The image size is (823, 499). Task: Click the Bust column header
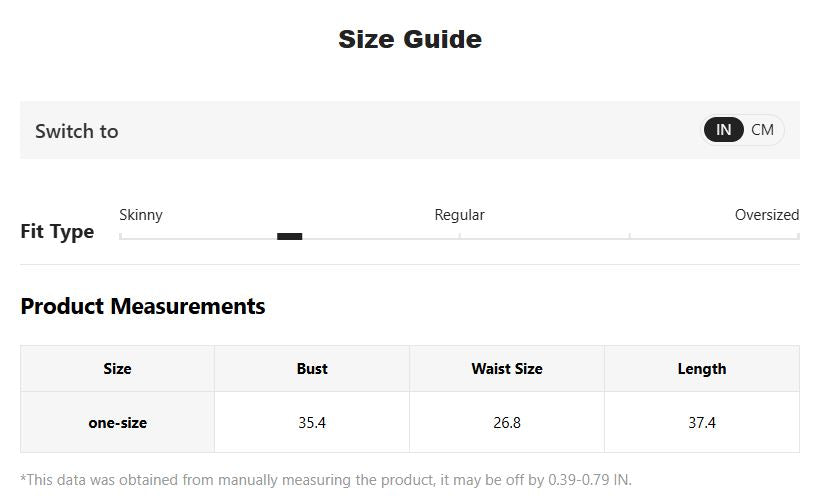pos(312,368)
